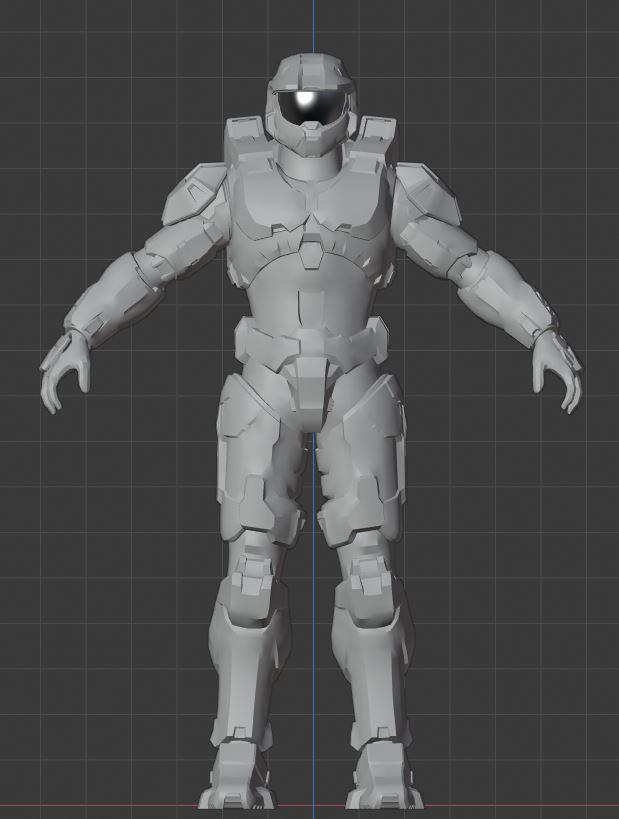Click the helmet's reflective black visor
The width and height of the screenshot is (619, 819).
point(310,107)
